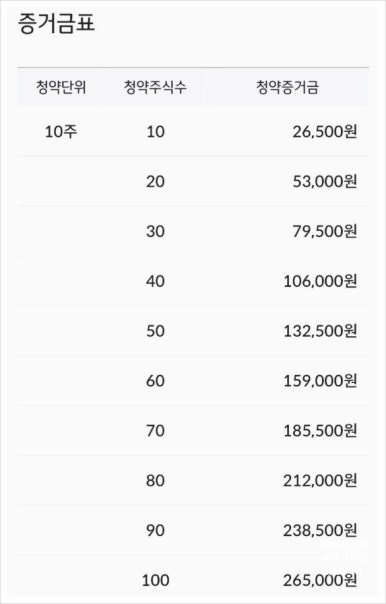
Task: Select the 20 shares row quantity
Action: [155, 181]
